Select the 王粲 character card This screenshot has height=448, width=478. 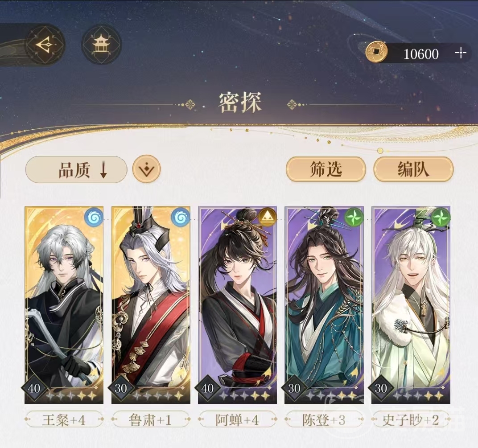(x=64, y=305)
